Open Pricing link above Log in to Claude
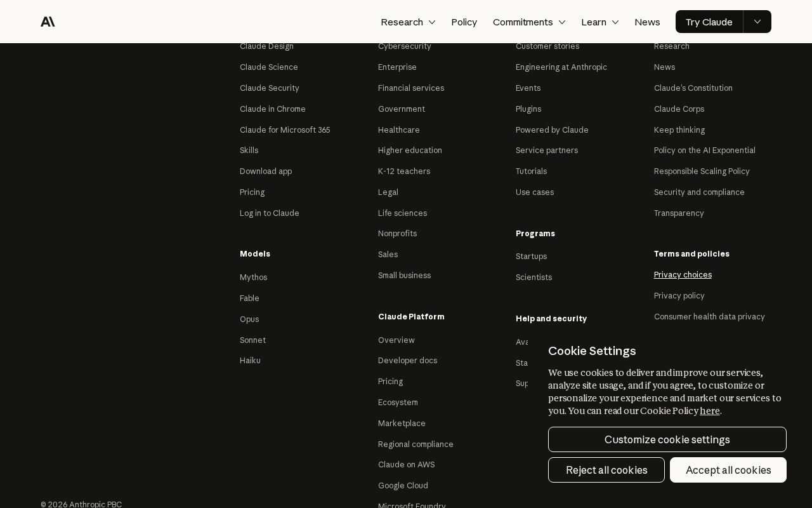The image size is (812, 508). pos(252,192)
